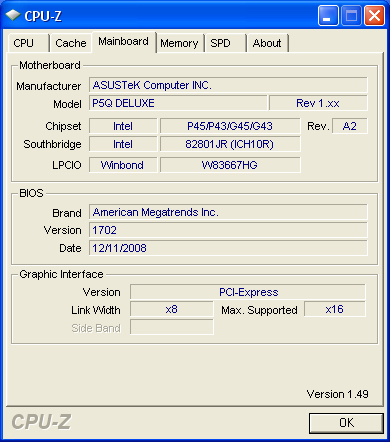The width and height of the screenshot is (390, 442).
Task: Open the Memory tab
Action: pos(180,43)
